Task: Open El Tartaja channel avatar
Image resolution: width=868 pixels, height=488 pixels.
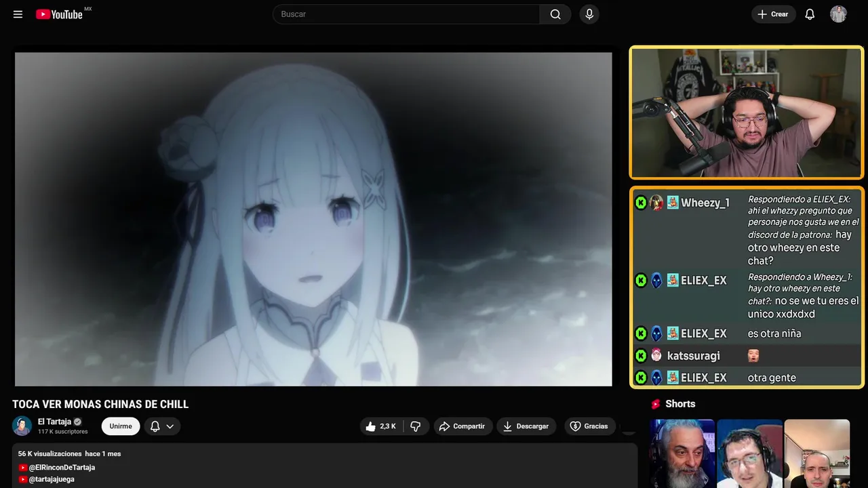Action: pyautogui.click(x=22, y=426)
